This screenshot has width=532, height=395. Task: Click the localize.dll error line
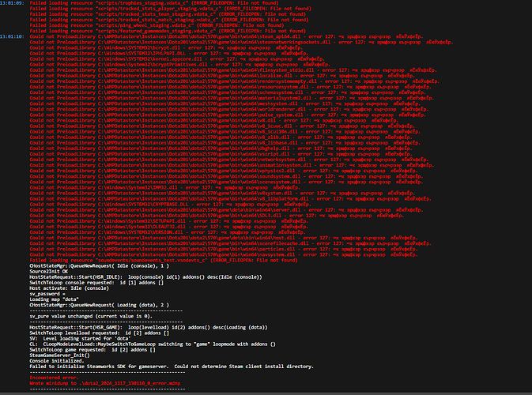coord(222,76)
